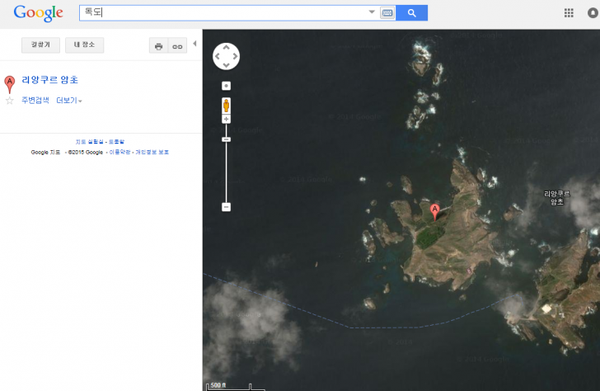Select the Street View pegman
600x391 pixels.
(226, 106)
